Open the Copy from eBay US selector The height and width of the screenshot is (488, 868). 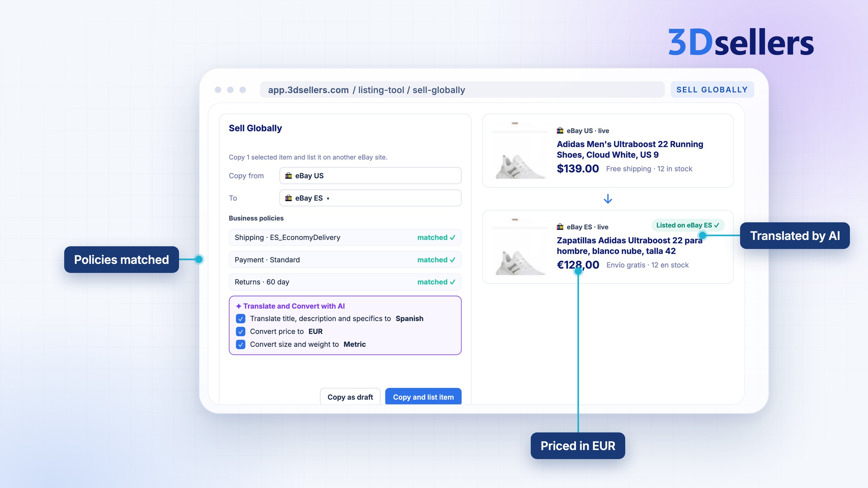[x=370, y=176]
